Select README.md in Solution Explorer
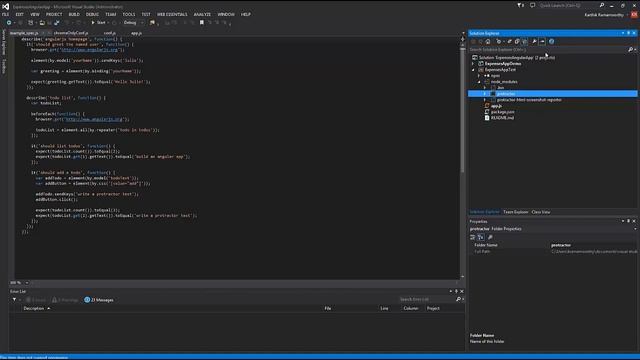This screenshot has width=640, height=360. pyautogui.click(x=502, y=118)
